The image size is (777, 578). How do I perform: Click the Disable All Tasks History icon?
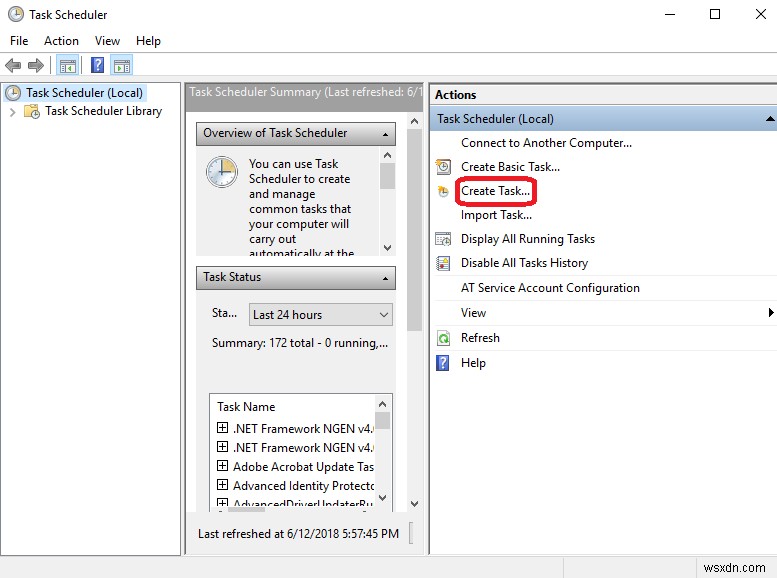[443, 263]
